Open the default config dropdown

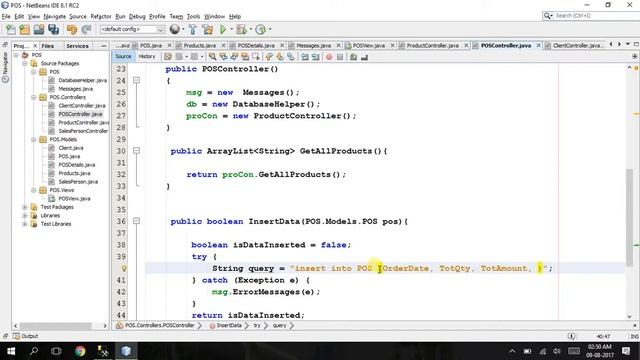click(x=132, y=29)
